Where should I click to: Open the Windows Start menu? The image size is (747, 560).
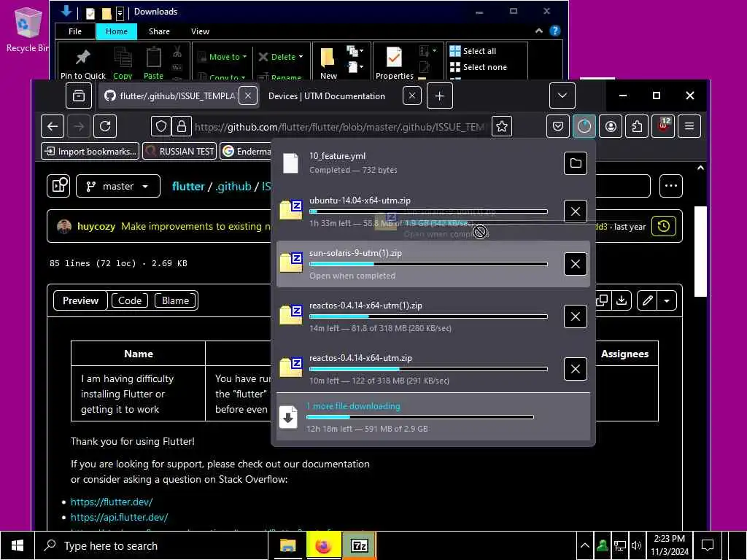point(18,545)
